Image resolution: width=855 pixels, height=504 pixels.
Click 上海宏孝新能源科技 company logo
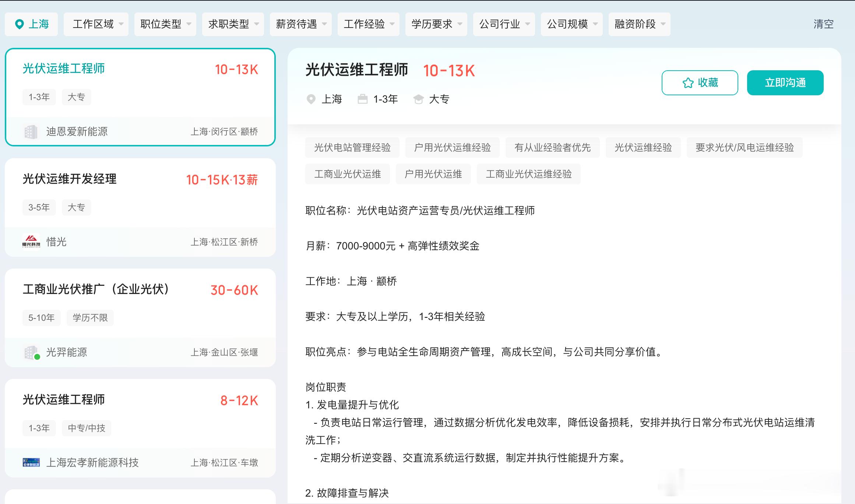click(x=31, y=462)
